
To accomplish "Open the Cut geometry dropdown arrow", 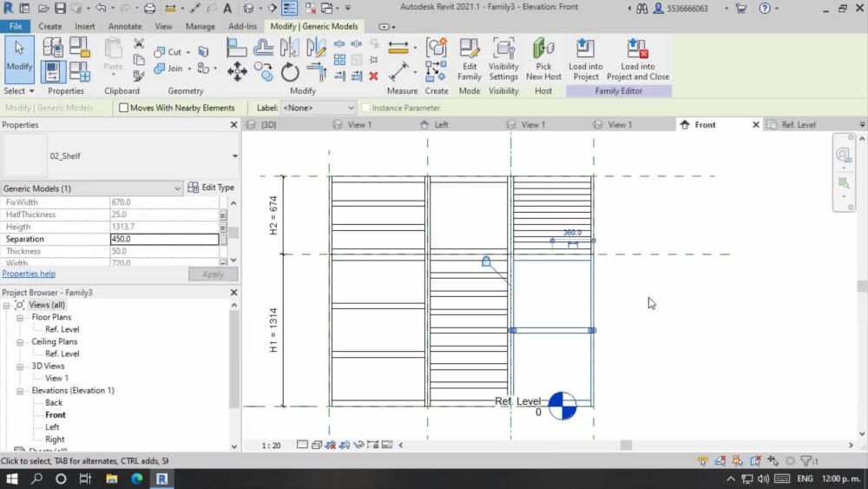I will point(188,52).
